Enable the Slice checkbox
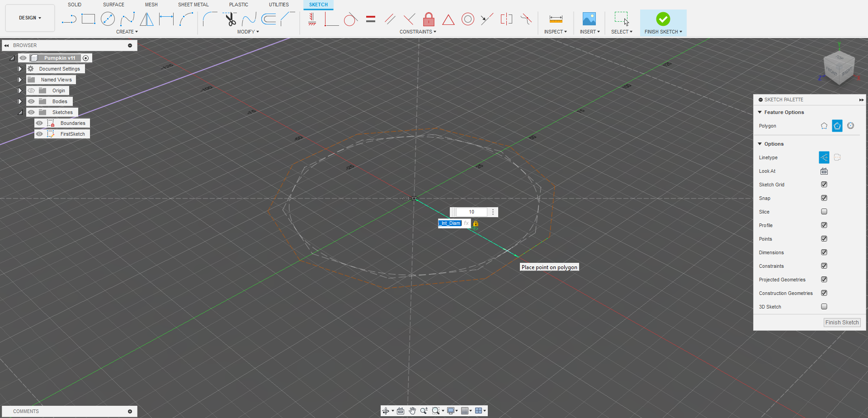This screenshot has height=418, width=868. click(824, 212)
